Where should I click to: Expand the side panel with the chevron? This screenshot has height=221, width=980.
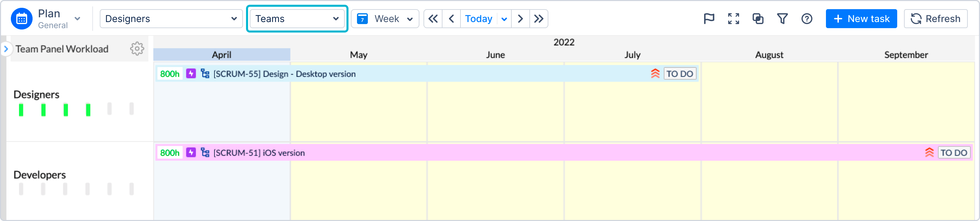coord(6,48)
